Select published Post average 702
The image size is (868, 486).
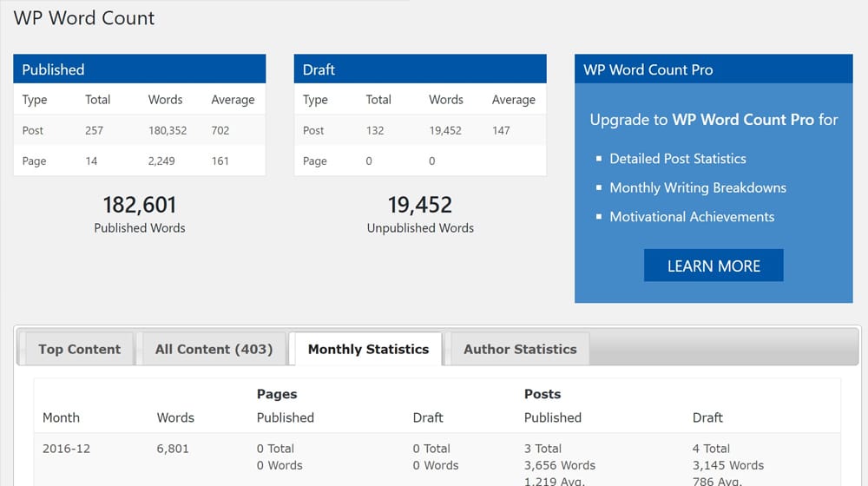220,131
